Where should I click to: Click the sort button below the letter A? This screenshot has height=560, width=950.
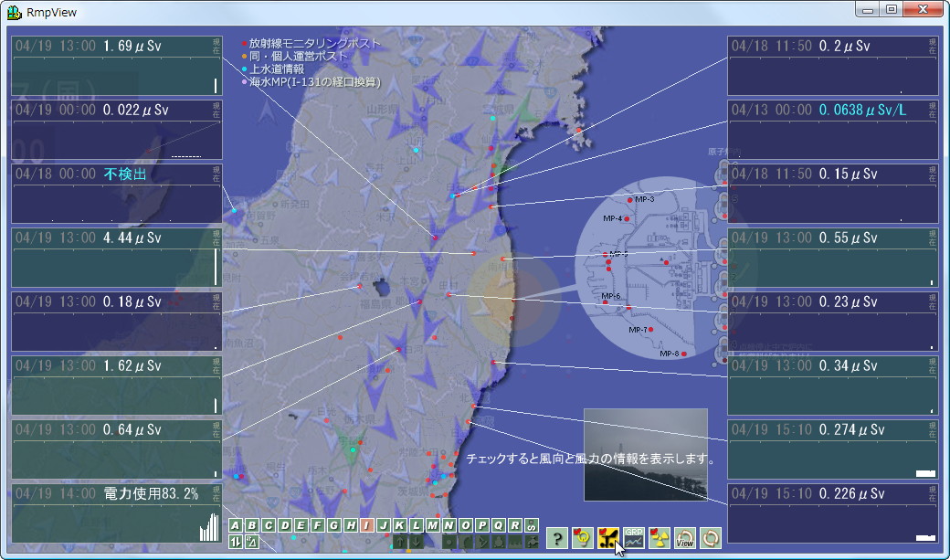click(235, 542)
